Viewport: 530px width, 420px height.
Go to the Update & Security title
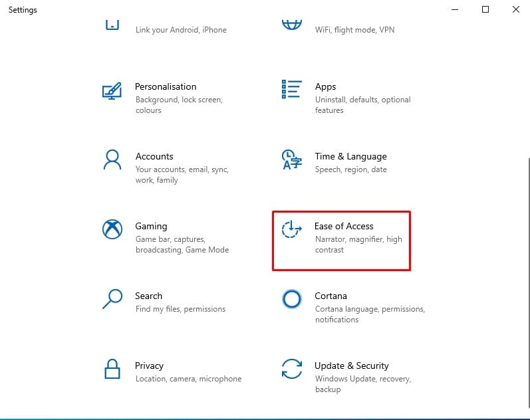[x=352, y=366]
